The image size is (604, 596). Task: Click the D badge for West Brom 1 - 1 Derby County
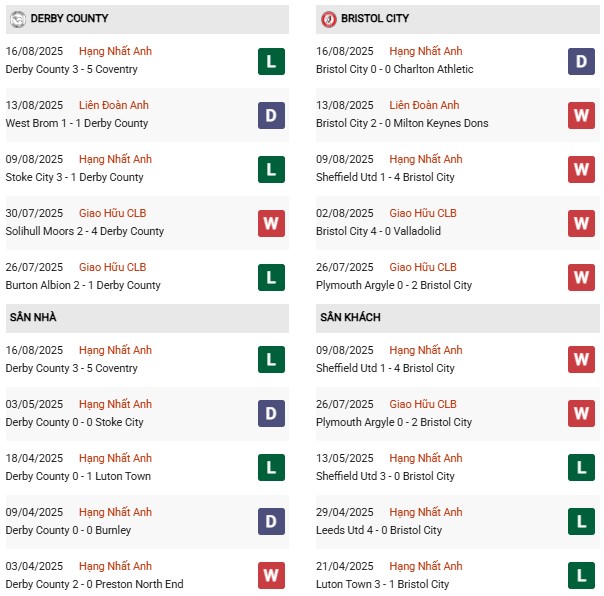271,115
